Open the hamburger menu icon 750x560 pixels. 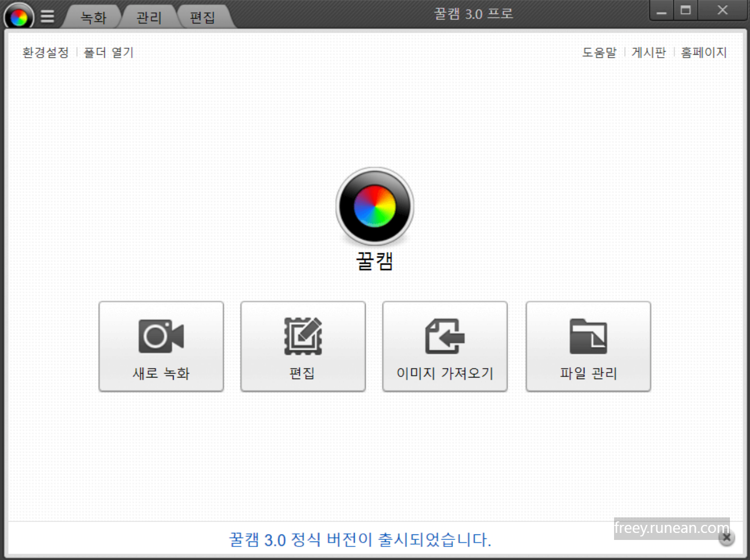click(48, 15)
